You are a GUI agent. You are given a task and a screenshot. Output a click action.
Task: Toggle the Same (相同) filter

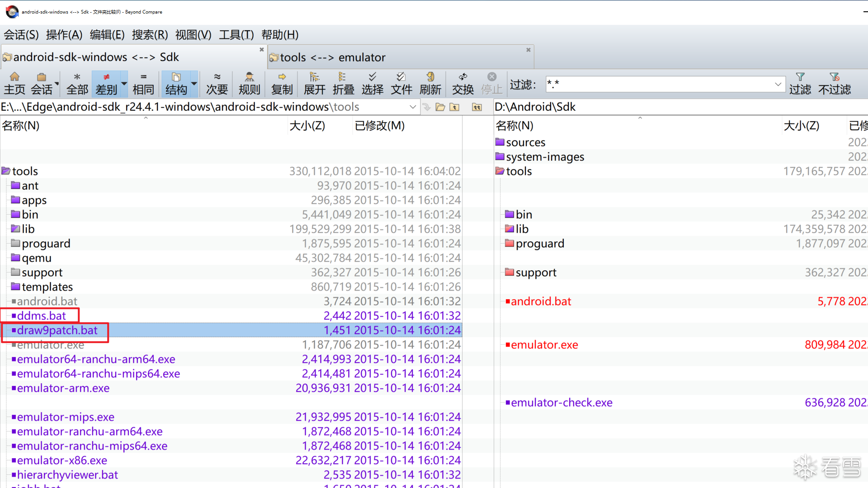tap(143, 84)
